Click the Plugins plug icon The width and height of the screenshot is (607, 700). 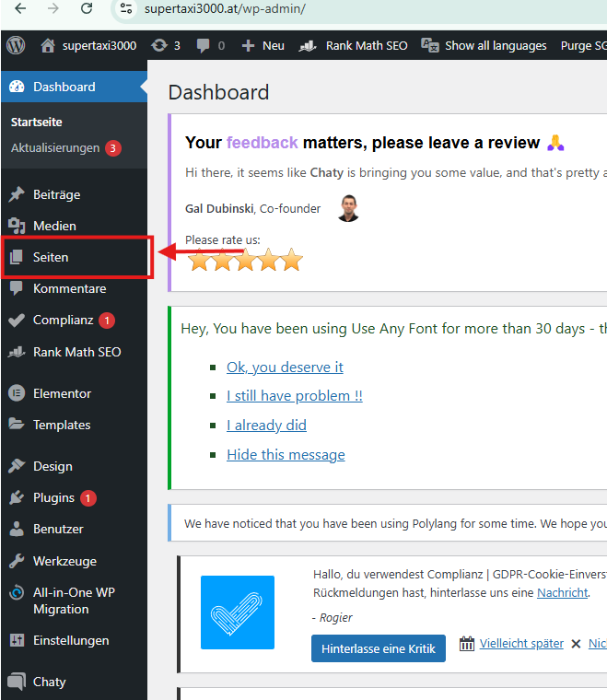click(17, 497)
